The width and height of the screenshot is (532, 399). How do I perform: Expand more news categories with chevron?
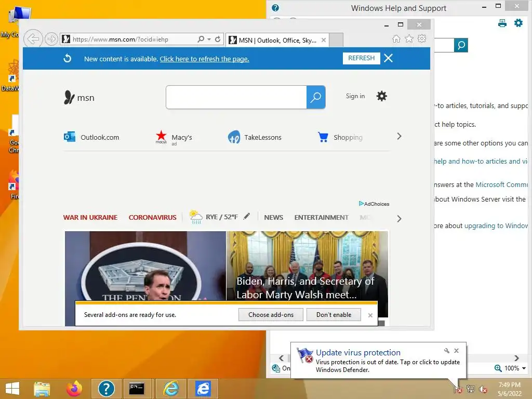(400, 219)
